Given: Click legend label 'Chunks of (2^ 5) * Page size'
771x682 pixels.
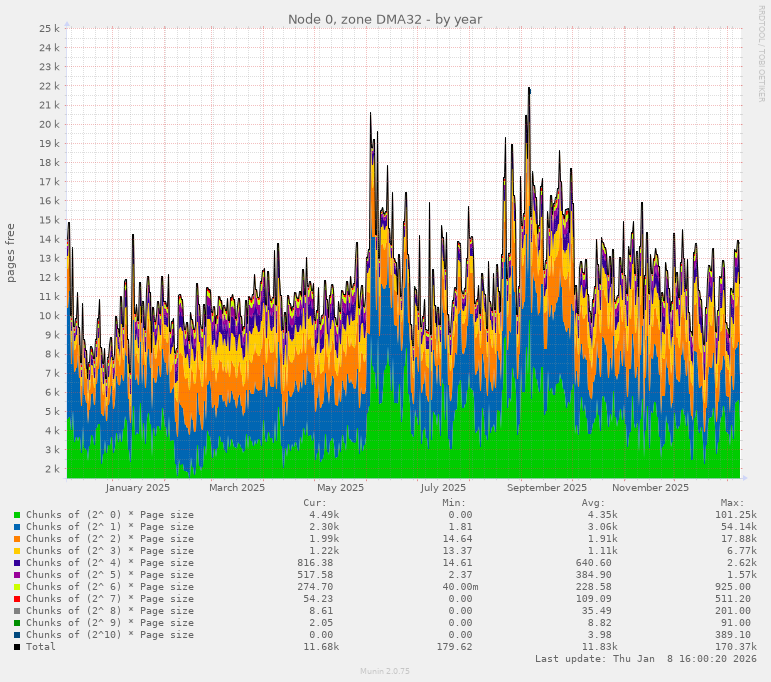Looking at the screenshot, I should point(110,575).
